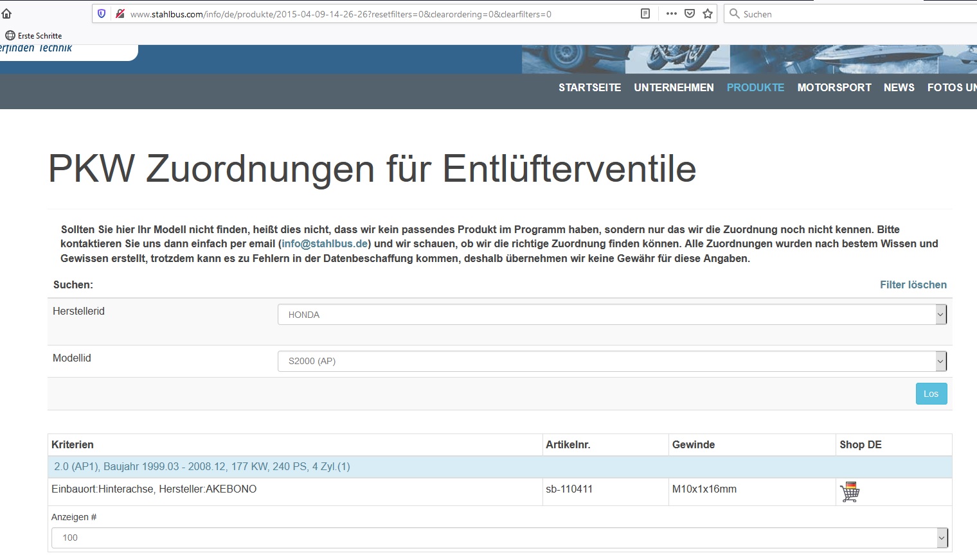Viewport: 977px width, 560px height.
Task: Click the shopping cart icon for sb-110411
Action: (x=849, y=492)
